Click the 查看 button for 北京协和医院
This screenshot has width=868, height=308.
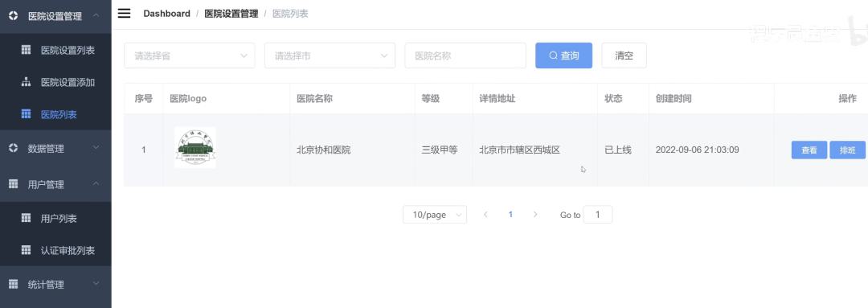[809, 150]
